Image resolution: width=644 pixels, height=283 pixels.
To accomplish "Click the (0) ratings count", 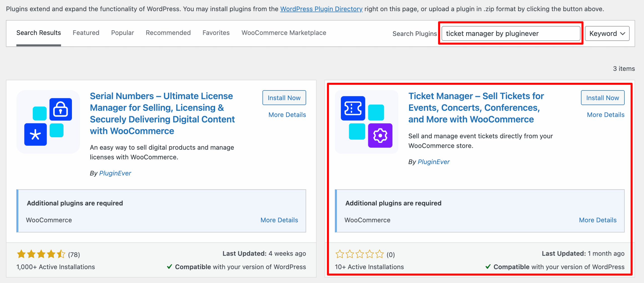I will click(x=391, y=255).
